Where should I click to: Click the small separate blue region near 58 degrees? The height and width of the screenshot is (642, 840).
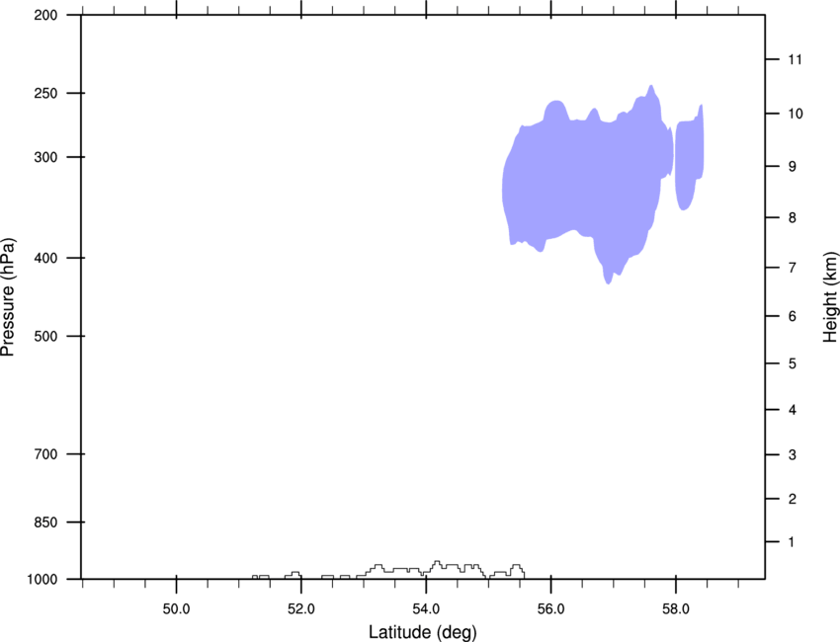pyautogui.click(x=689, y=158)
